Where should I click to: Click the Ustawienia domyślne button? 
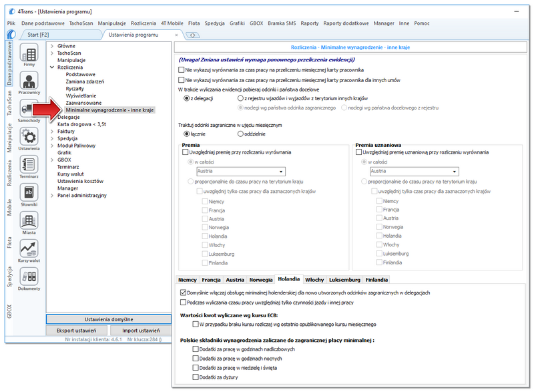[x=109, y=319]
